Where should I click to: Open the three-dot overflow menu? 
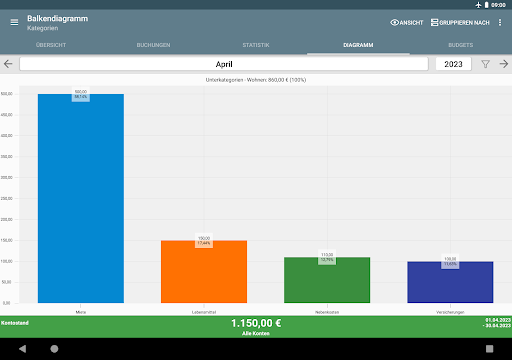click(x=500, y=22)
